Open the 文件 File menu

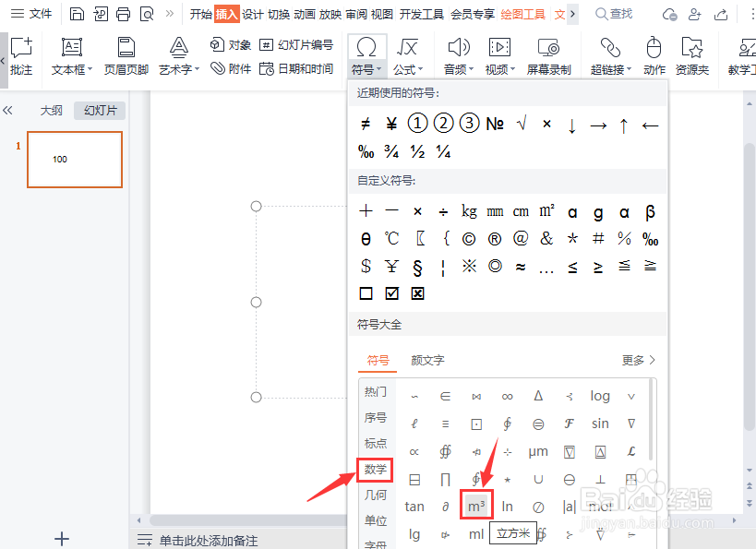pyautogui.click(x=31, y=14)
